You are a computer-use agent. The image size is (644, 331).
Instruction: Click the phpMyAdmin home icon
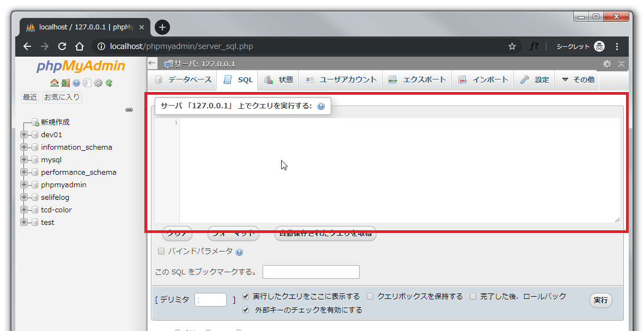click(x=54, y=83)
